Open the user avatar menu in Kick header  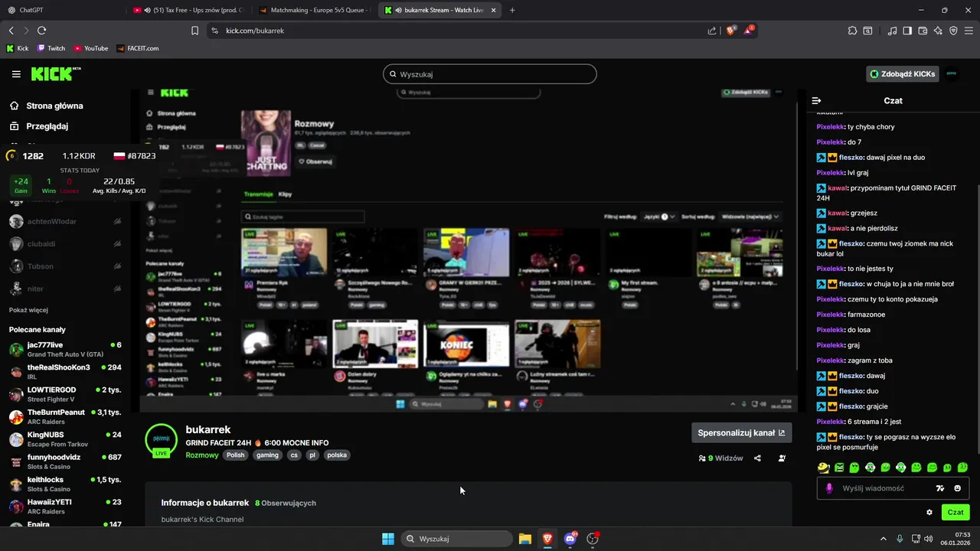[952, 74]
